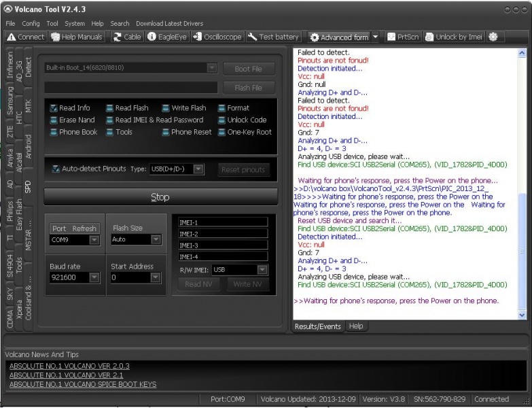Select the Tools option checkbox
The width and height of the screenshot is (532, 408).
coord(109,132)
